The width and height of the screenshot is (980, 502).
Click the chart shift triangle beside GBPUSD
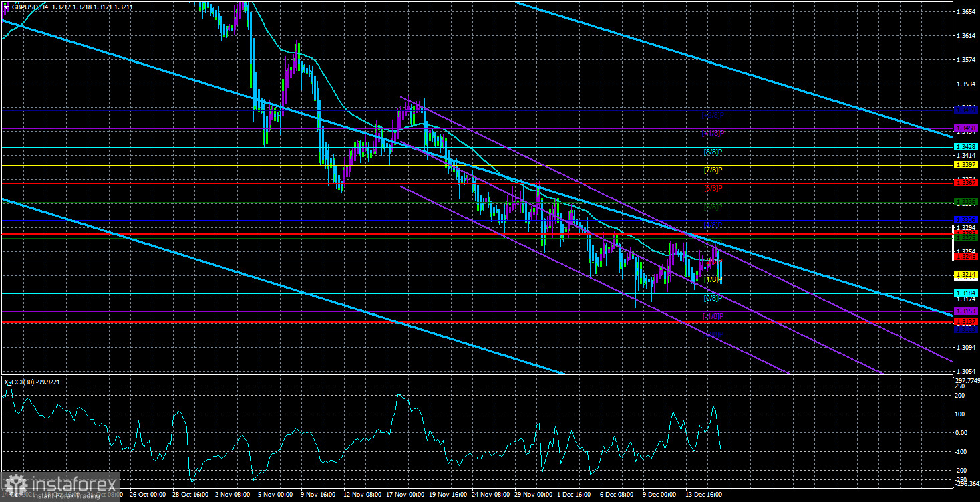(x=7, y=7)
